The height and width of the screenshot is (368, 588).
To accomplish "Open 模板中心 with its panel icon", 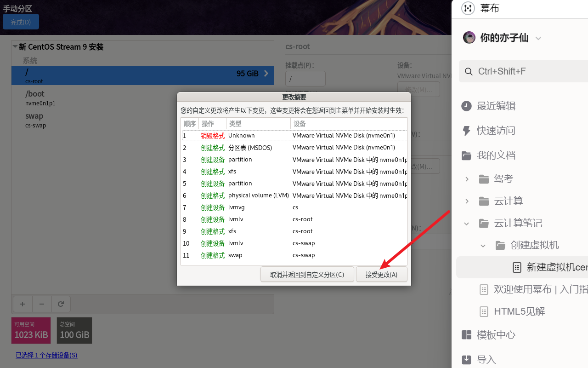I will [466, 335].
